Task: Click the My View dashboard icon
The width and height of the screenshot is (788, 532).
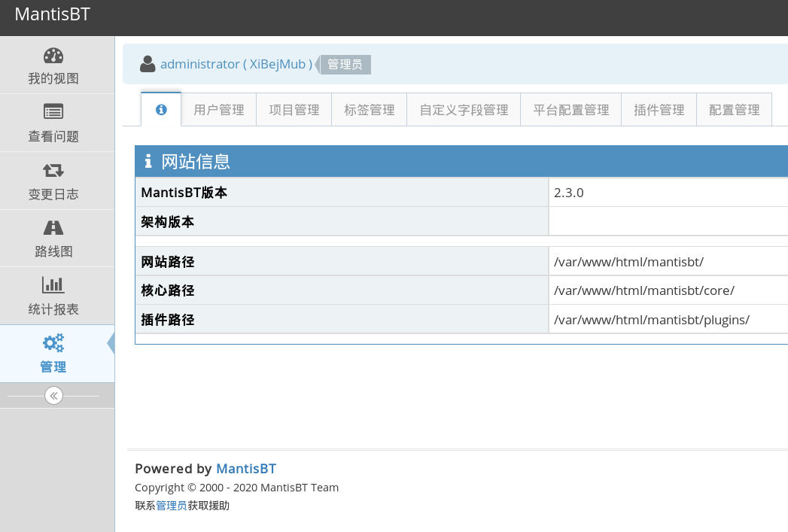Action: coord(53,56)
